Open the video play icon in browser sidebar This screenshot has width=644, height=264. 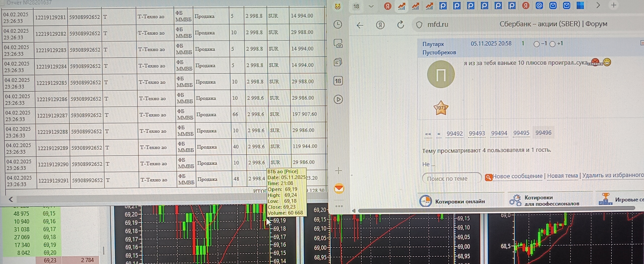pos(338,99)
